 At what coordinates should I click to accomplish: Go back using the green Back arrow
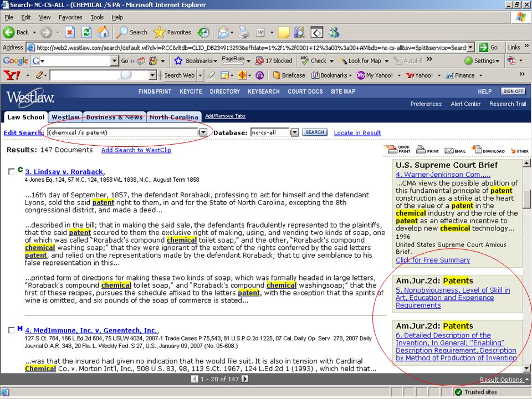[x=9, y=33]
